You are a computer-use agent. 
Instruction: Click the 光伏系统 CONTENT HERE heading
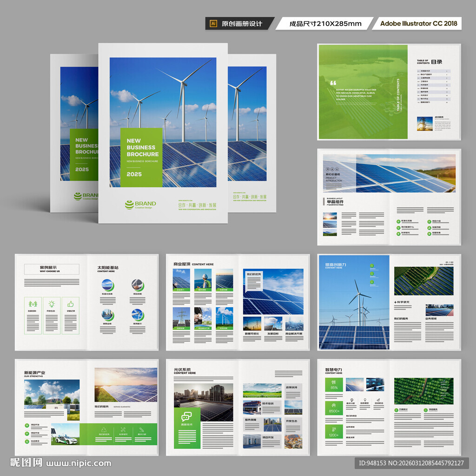[x=185, y=371]
